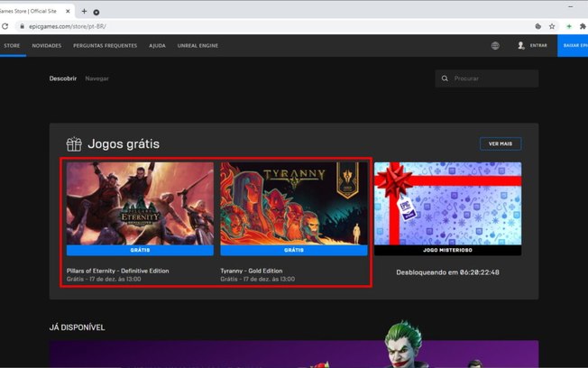Open PERGUNTAS FREQUENTES in the top navigation
This screenshot has height=368, width=588.
(x=105, y=45)
